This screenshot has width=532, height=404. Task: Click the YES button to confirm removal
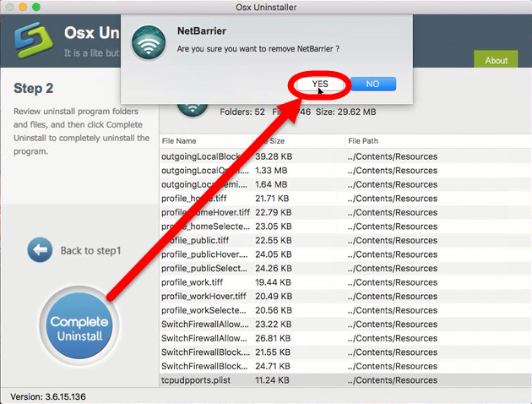coord(320,85)
